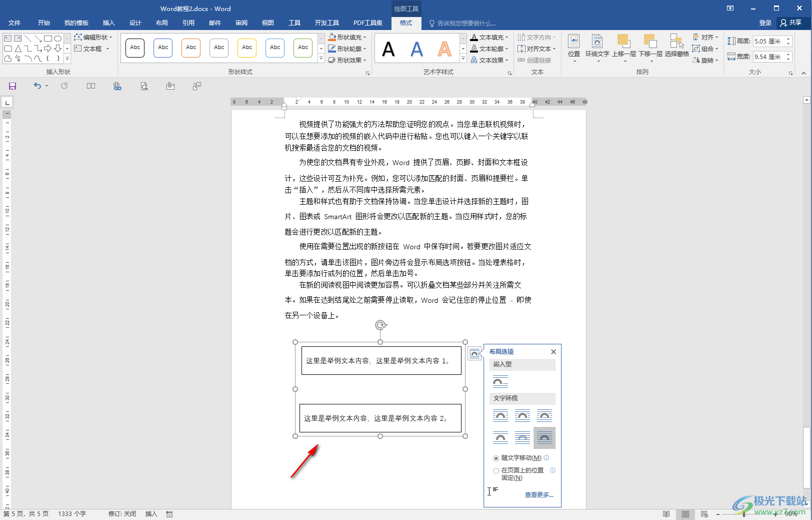This screenshot has width=812, height=520.
Task: Close the 布局选项 layout options popup
Action: 553,352
